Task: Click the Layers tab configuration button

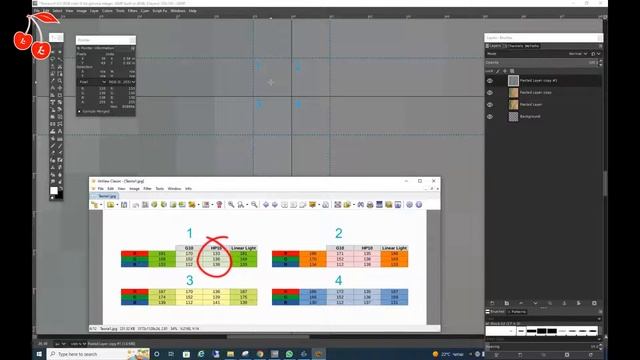Action: click(600, 46)
